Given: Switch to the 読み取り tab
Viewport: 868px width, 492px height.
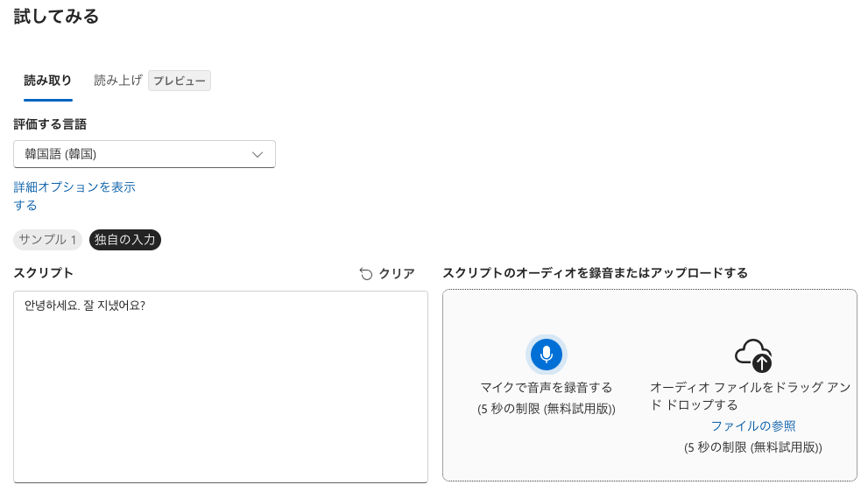Looking at the screenshot, I should [x=47, y=81].
